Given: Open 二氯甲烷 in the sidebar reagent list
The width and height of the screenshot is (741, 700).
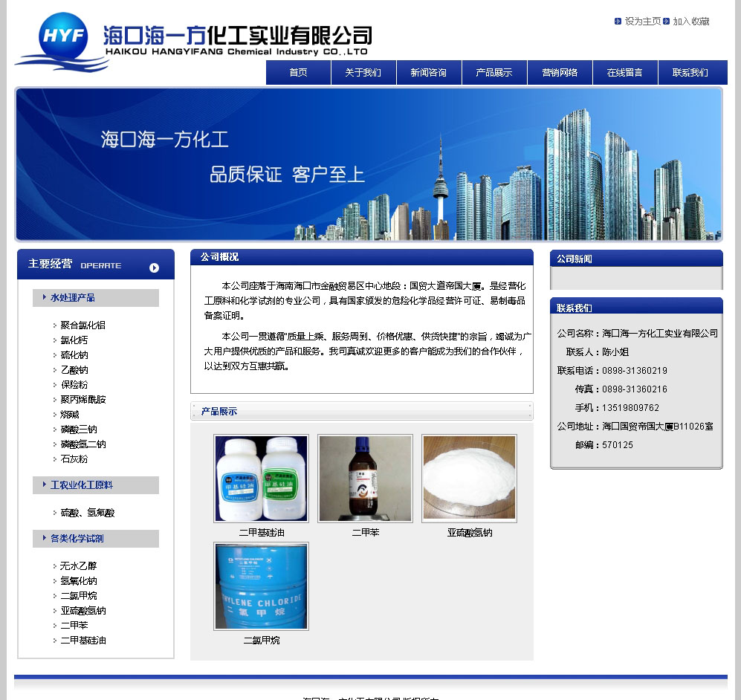Looking at the screenshot, I should click(79, 596).
